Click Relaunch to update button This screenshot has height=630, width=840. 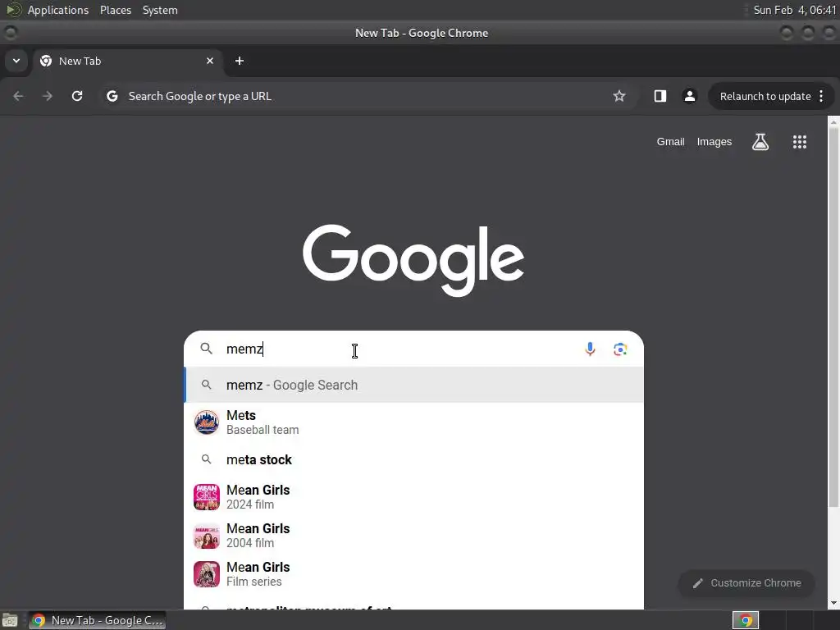pyautogui.click(x=765, y=97)
